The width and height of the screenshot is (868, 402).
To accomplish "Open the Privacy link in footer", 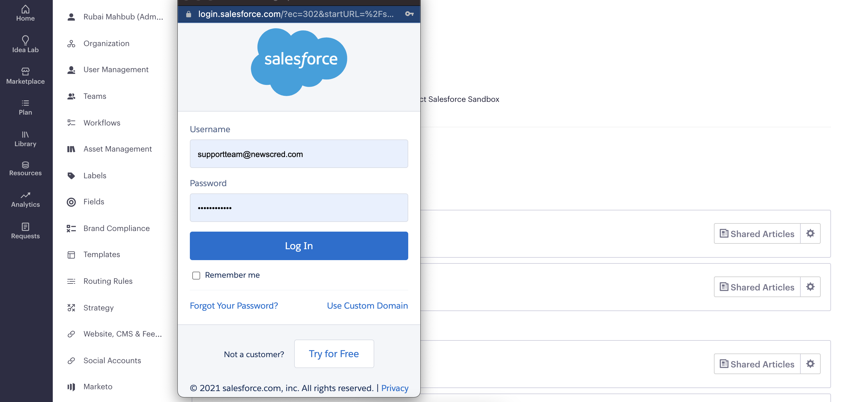I will [395, 388].
